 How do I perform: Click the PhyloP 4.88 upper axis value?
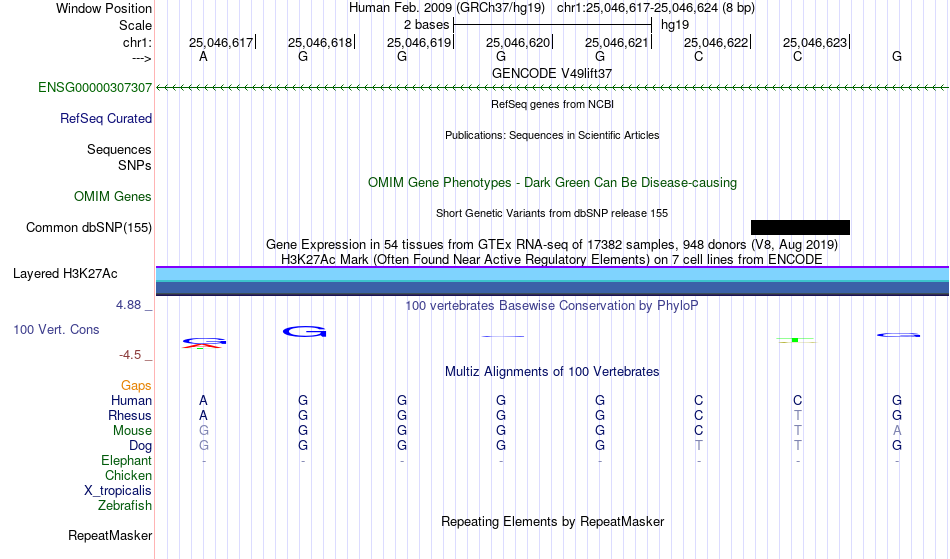pos(128,305)
